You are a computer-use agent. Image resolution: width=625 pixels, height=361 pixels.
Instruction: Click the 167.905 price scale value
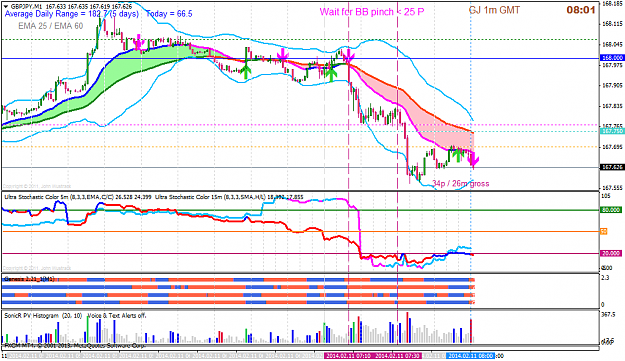tap(612, 85)
